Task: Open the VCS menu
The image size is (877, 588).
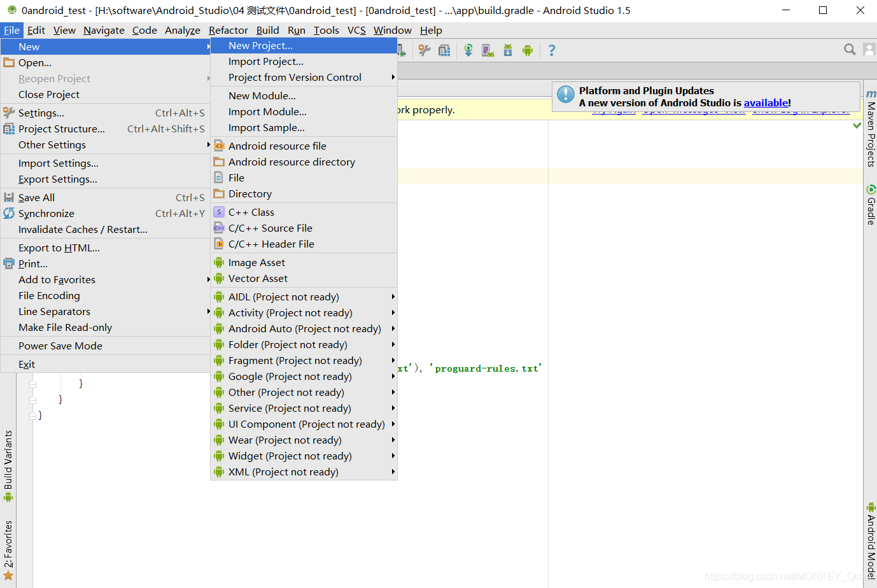Action: coord(356,30)
